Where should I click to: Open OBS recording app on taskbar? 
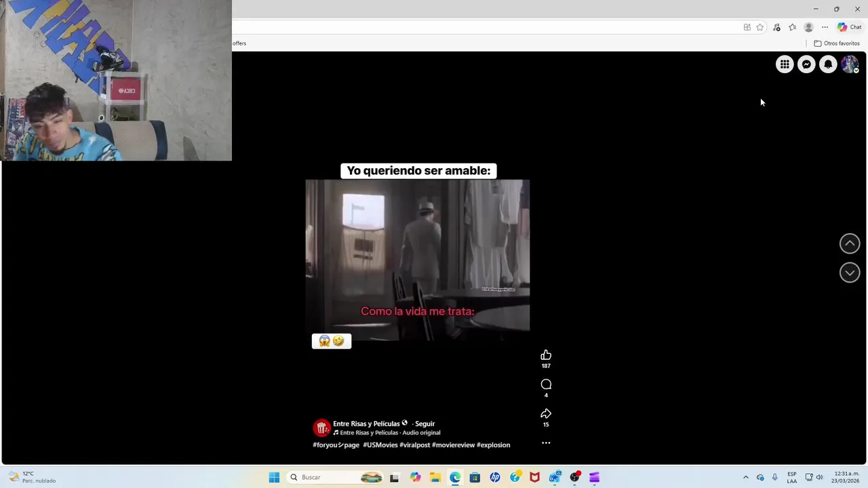575,477
